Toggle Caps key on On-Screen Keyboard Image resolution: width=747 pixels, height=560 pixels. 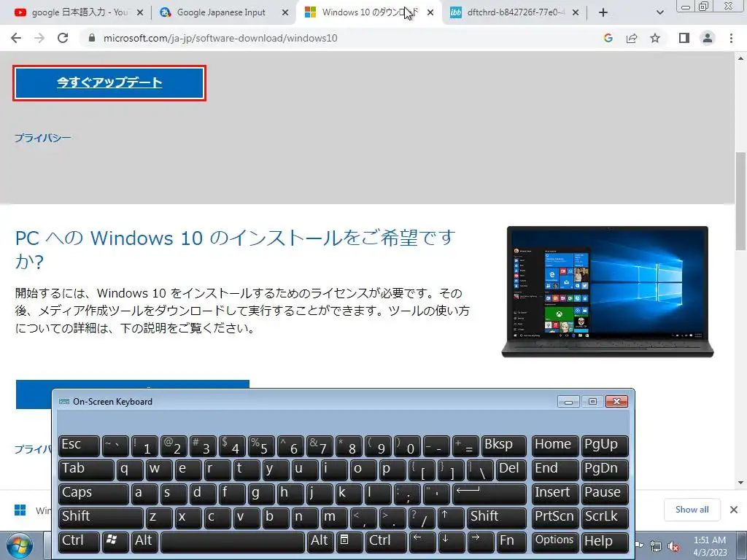[94, 494]
